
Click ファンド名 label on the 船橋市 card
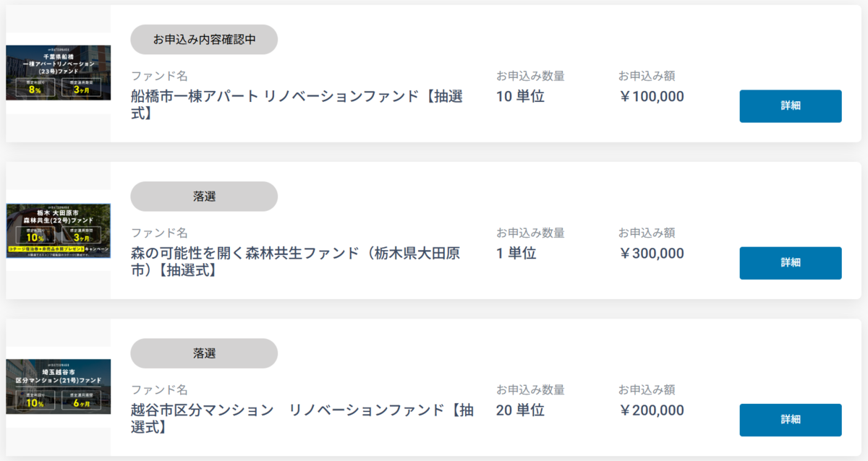pyautogui.click(x=159, y=76)
